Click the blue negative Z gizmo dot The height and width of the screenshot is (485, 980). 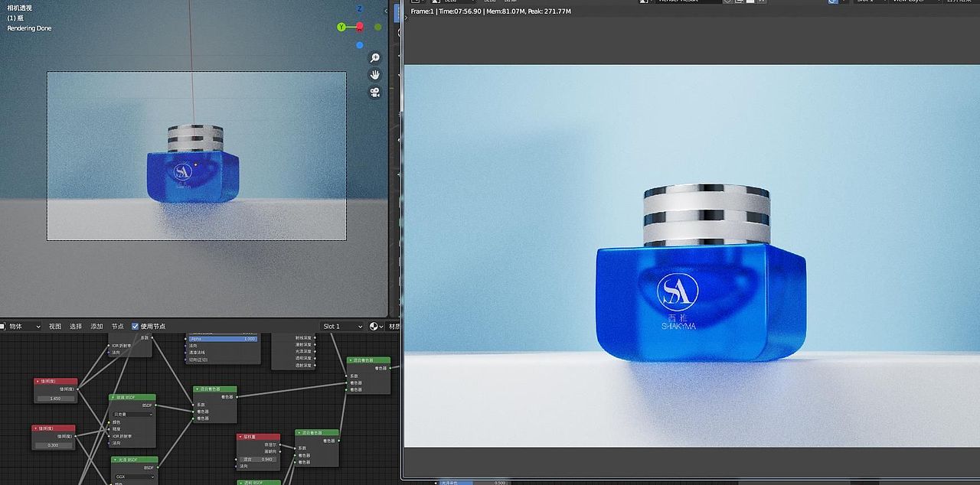click(360, 45)
